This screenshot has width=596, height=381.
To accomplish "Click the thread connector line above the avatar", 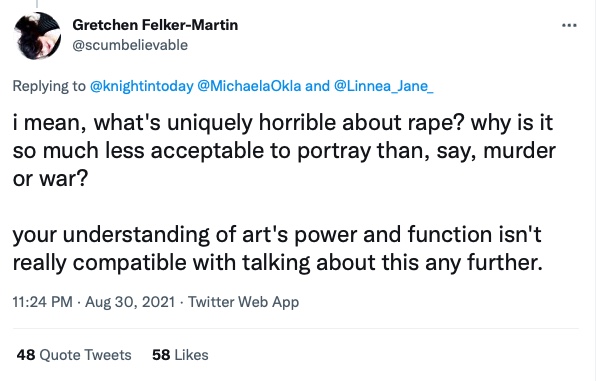I will 37,4.
